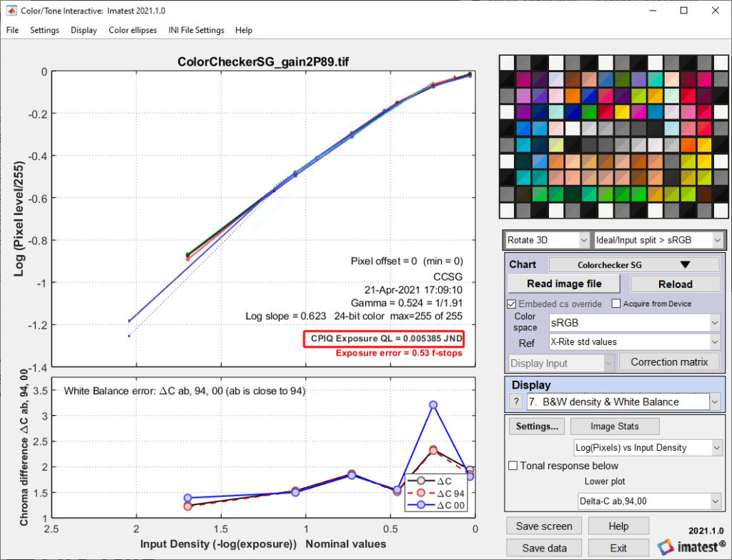Click the Log (Pixel level/255) y-axis label
This screenshot has width=732, height=560.
click(x=19, y=219)
